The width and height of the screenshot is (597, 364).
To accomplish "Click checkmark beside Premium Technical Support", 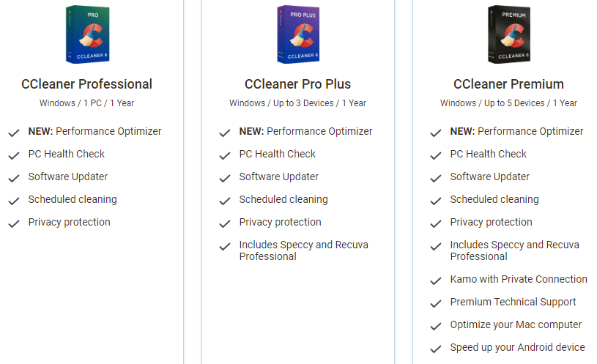I will pos(436,303).
